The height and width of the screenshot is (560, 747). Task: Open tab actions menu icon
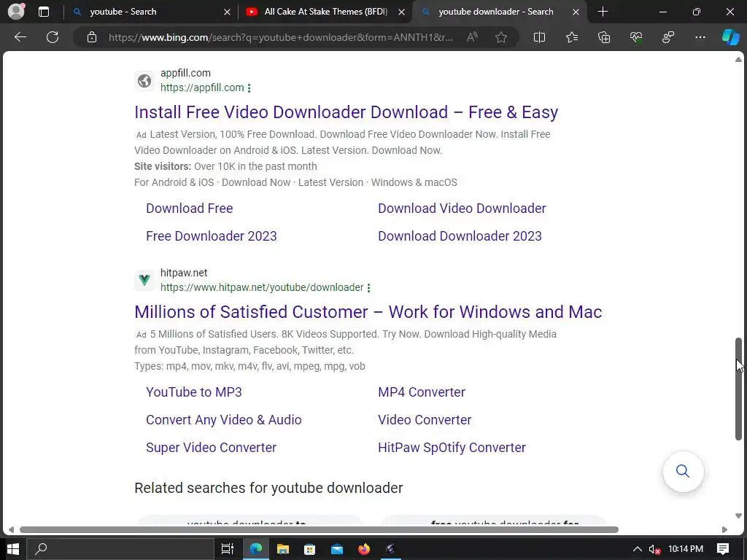44,12
